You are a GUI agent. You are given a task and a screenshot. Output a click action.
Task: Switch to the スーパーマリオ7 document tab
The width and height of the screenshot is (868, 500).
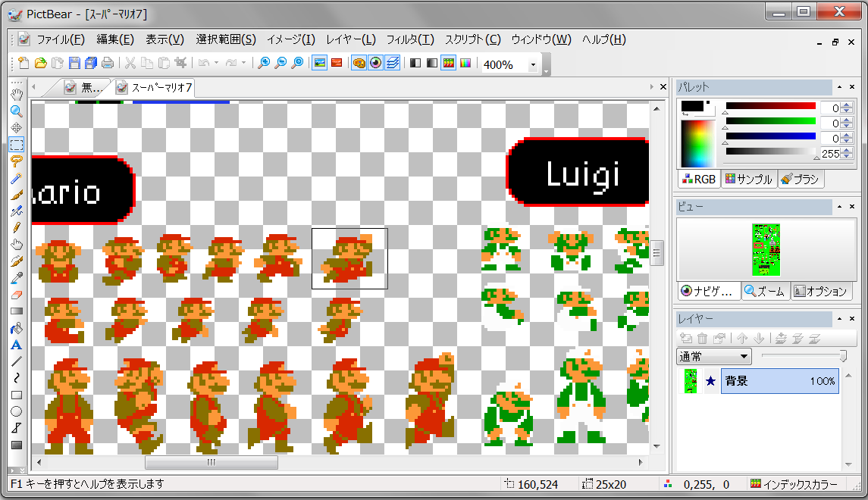point(155,87)
